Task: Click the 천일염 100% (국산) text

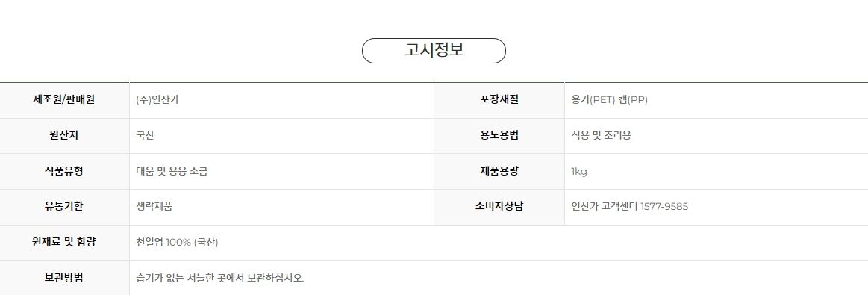Action: (x=177, y=243)
